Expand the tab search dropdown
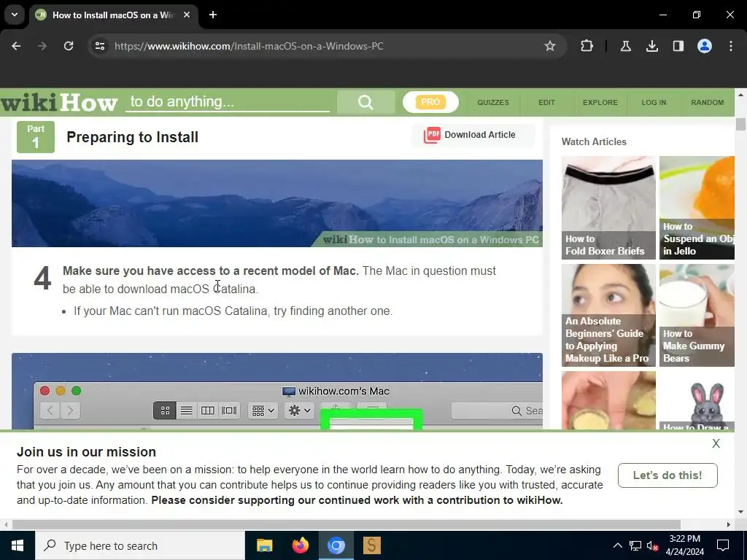This screenshot has height=560, width=747. pos(15,15)
